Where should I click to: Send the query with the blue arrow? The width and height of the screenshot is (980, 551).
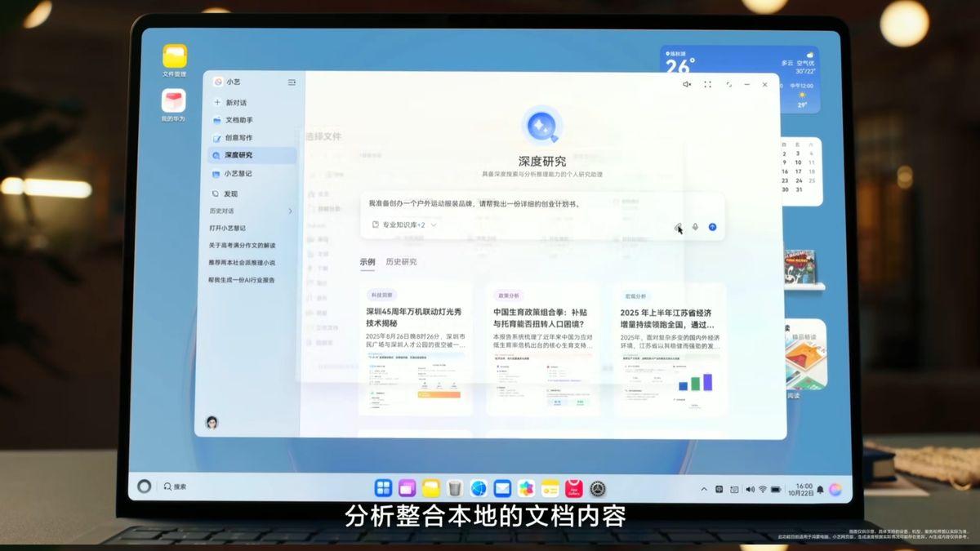(x=712, y=227)
